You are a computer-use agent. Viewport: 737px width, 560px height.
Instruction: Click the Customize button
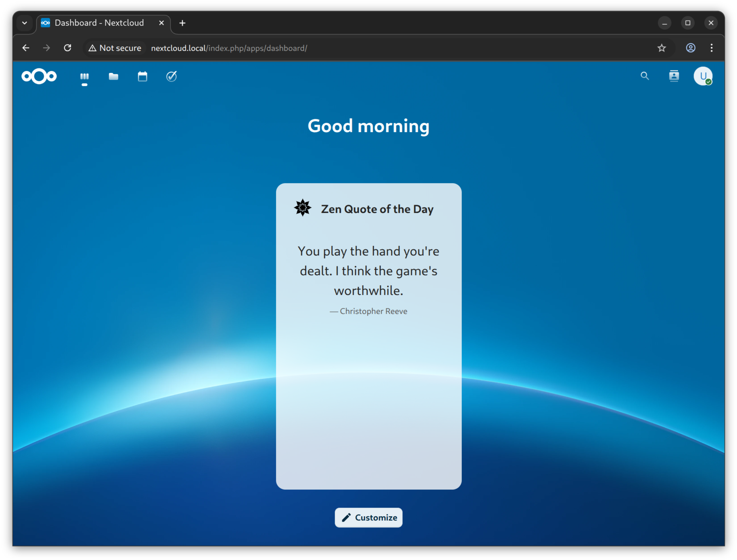(x=368, y=517)
